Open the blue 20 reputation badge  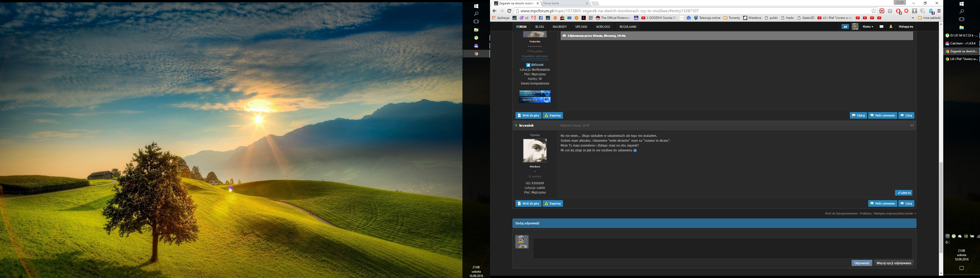[x=845, y=27]
